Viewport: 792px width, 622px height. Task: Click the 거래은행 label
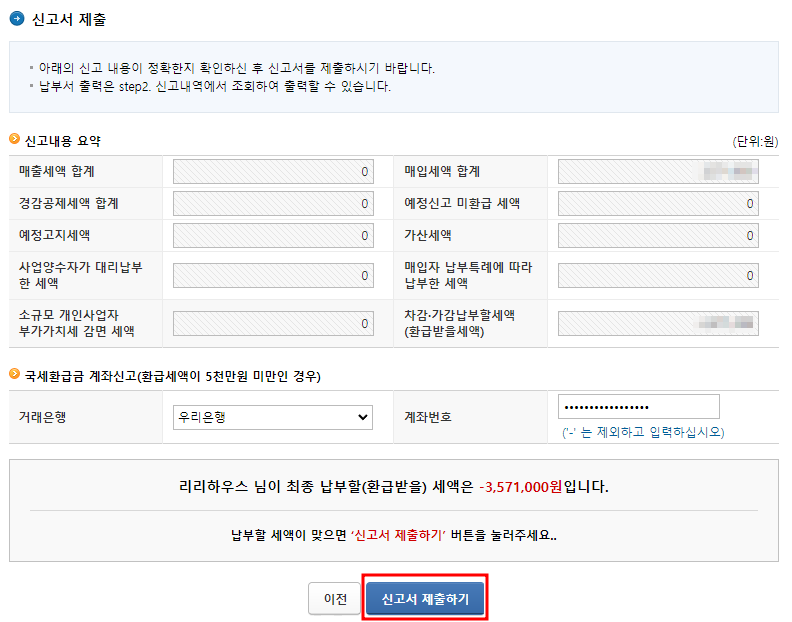(42, 417)
